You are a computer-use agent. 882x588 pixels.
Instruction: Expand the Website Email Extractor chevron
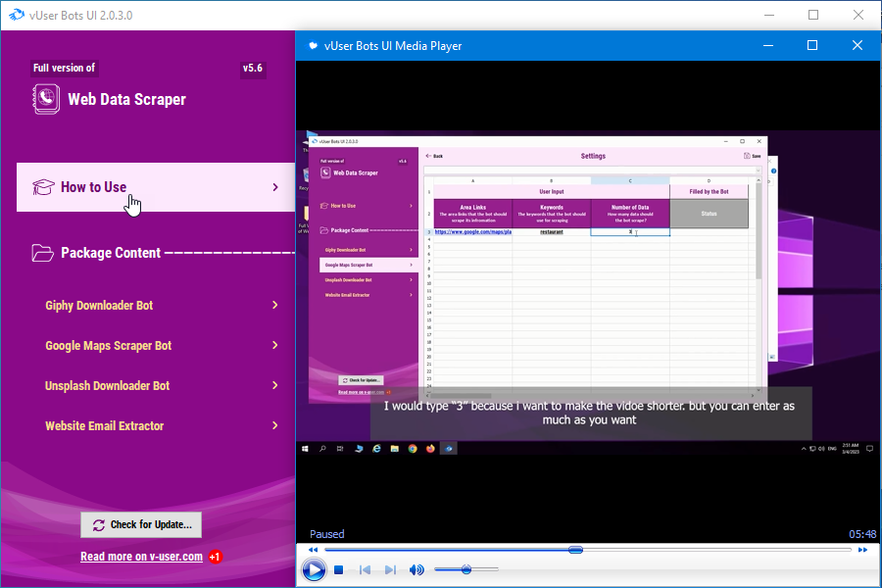(x=275, y=425)
